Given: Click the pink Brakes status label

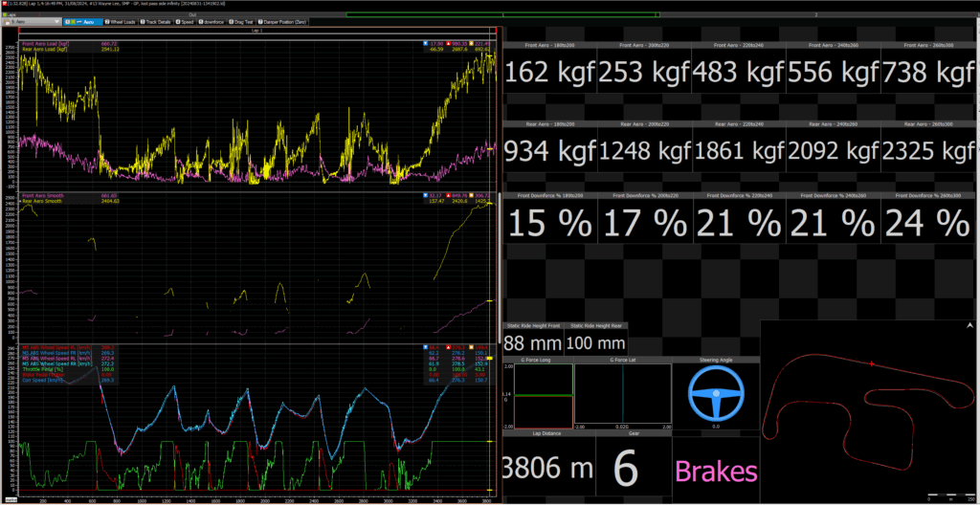Looking at the screenshot, I should point(716,471).
